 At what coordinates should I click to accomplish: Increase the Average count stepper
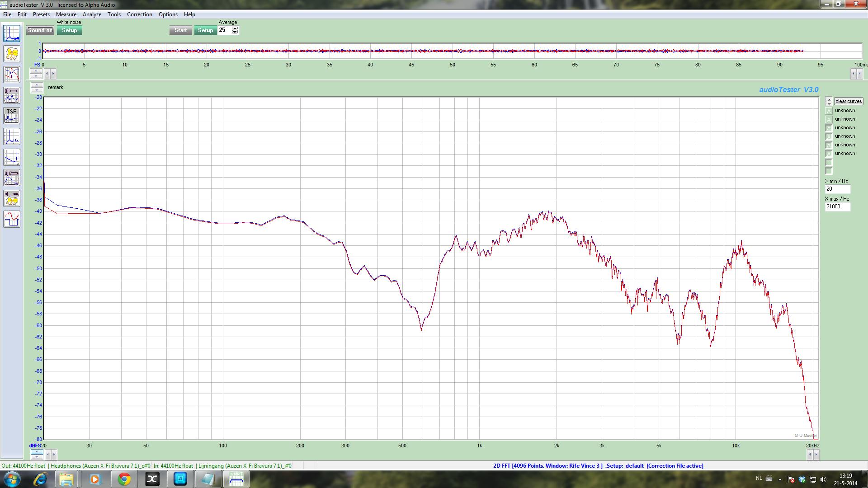coord(235,28)
